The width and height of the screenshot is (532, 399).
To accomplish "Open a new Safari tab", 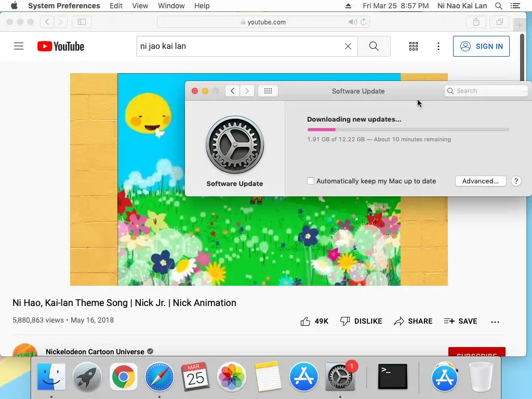I will (x=520, y=25).
